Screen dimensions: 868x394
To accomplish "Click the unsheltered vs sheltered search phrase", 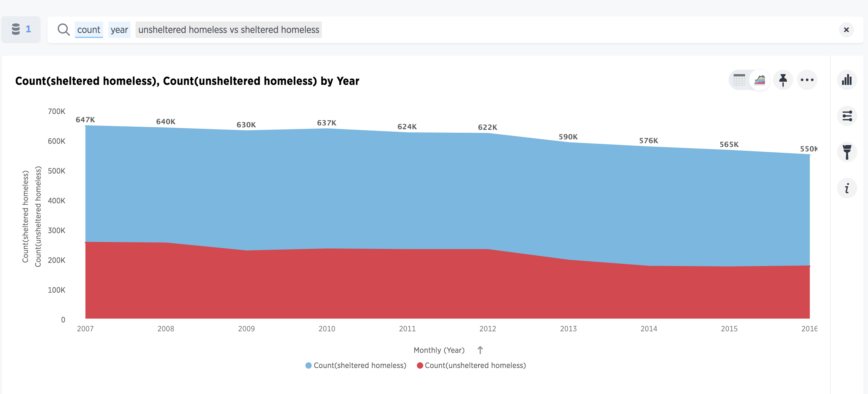I will (x=228, y=30).
